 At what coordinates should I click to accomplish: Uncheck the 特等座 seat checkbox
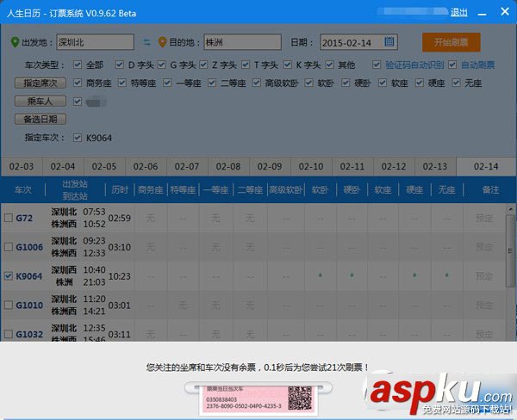pyautogui.click(x=122, y=83)
